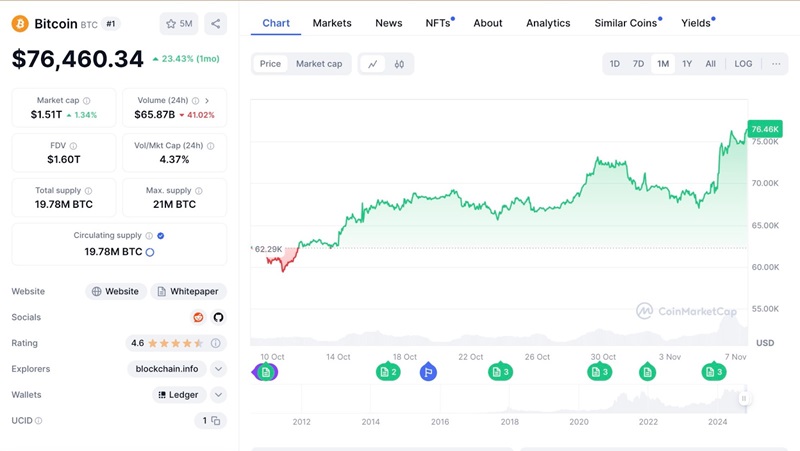Image resolution: width=800 pixels, height=451 pixels.
Task: Open blockchain.info explorer link
Action: click(x=167, y=369)
